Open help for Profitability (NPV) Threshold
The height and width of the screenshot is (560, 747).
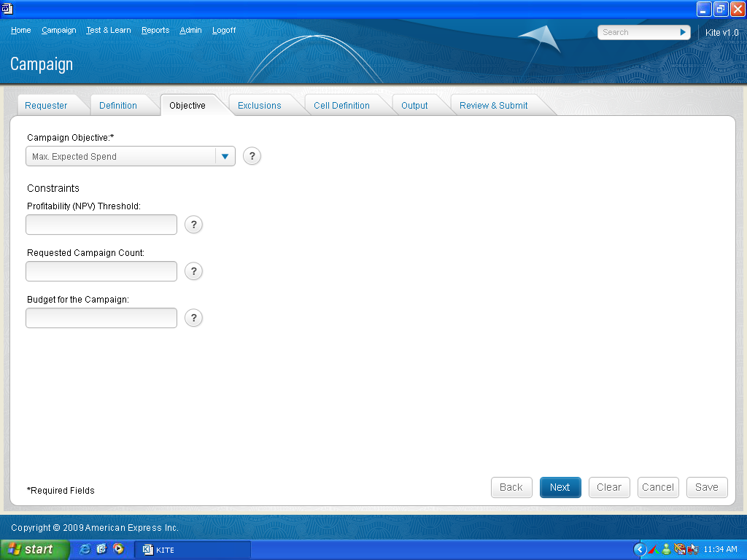click(193, 225)
